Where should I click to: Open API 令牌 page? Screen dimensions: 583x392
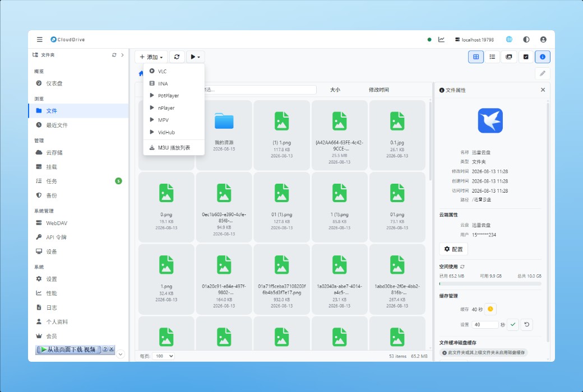[x=78, y=237]
